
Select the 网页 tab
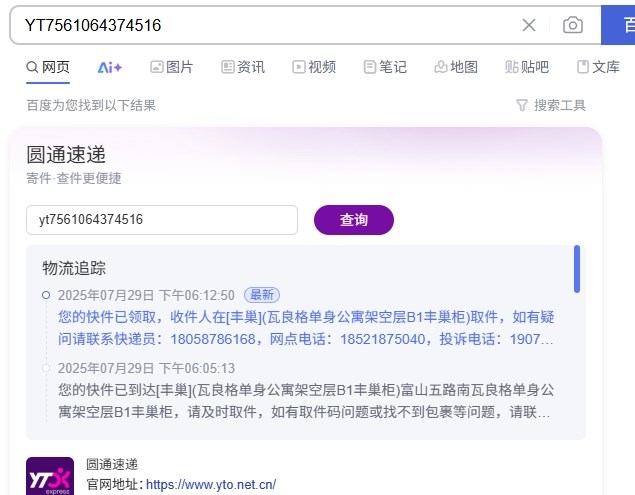(x=48, y=67)
